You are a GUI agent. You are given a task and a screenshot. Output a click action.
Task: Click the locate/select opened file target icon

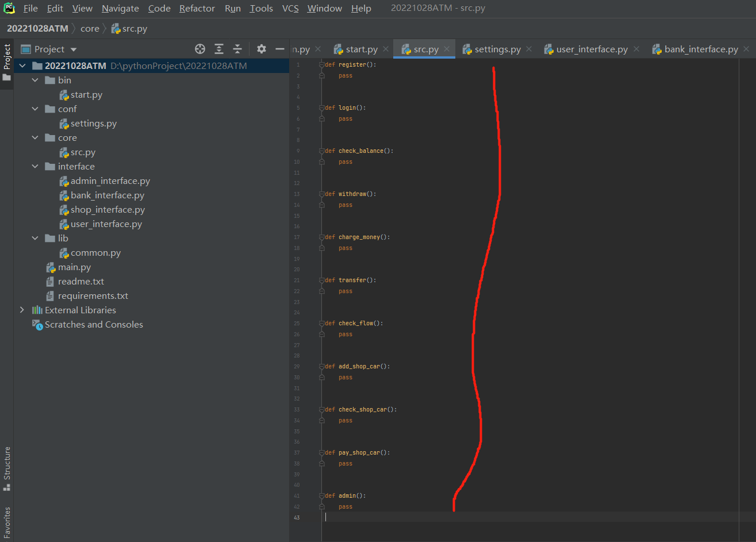(x=200, y=49)
